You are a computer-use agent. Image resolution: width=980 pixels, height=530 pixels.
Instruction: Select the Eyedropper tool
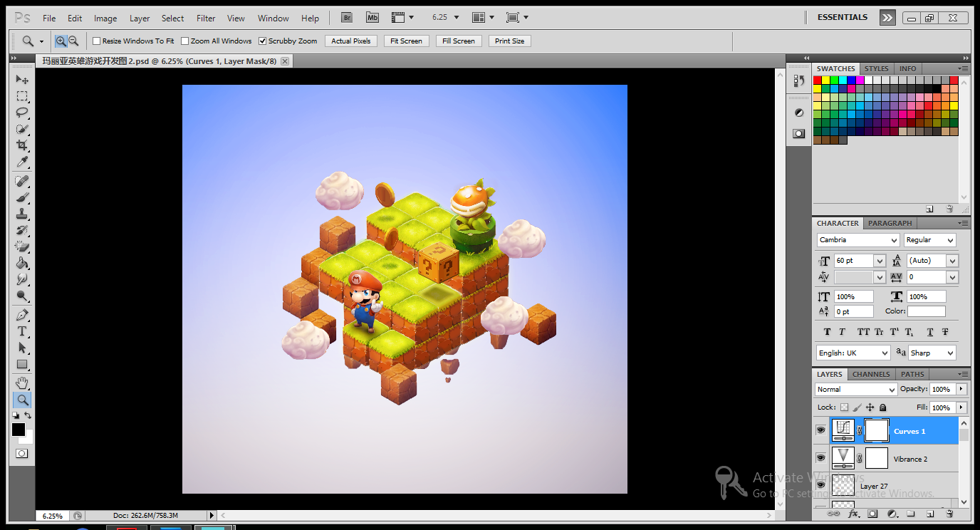tap(22, 162)
